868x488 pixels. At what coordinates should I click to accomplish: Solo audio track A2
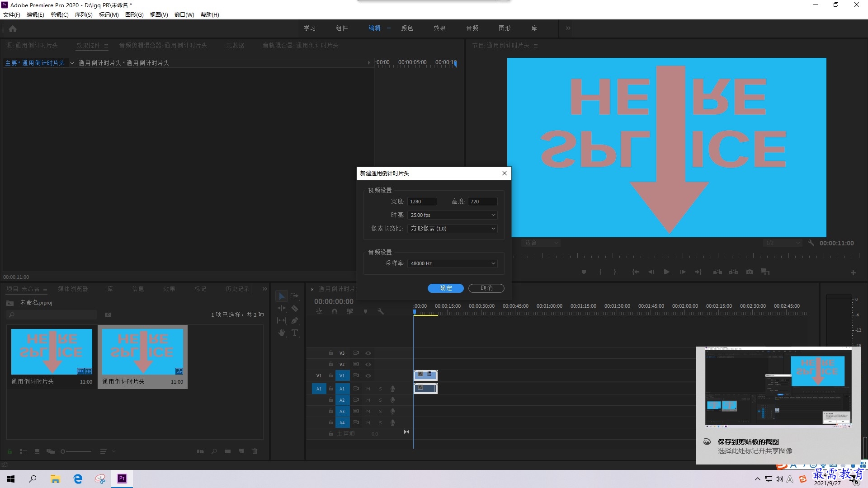point(380,400)
